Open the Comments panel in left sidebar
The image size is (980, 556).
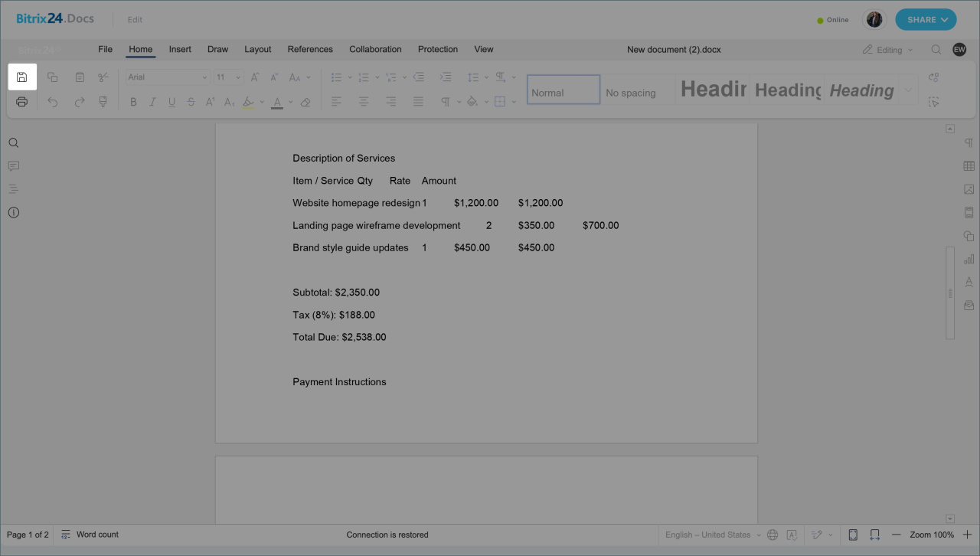(13, 166)
